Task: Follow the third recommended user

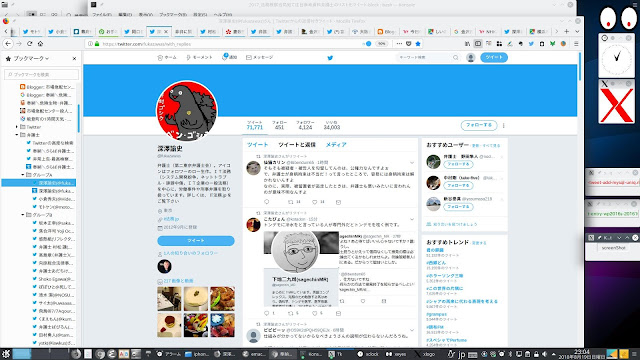Action: (458, 207)
